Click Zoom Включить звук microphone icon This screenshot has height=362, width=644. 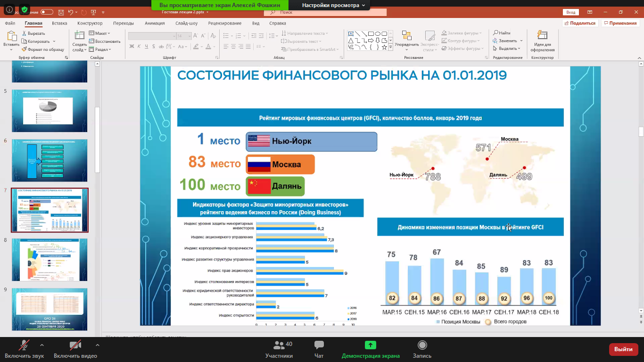(x=23, y=346)
